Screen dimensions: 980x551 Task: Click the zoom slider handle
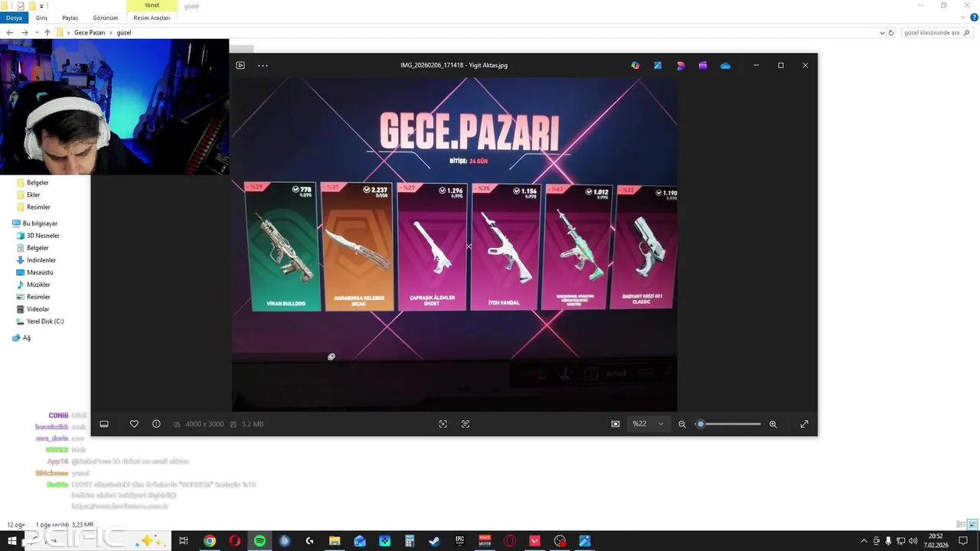700,424
